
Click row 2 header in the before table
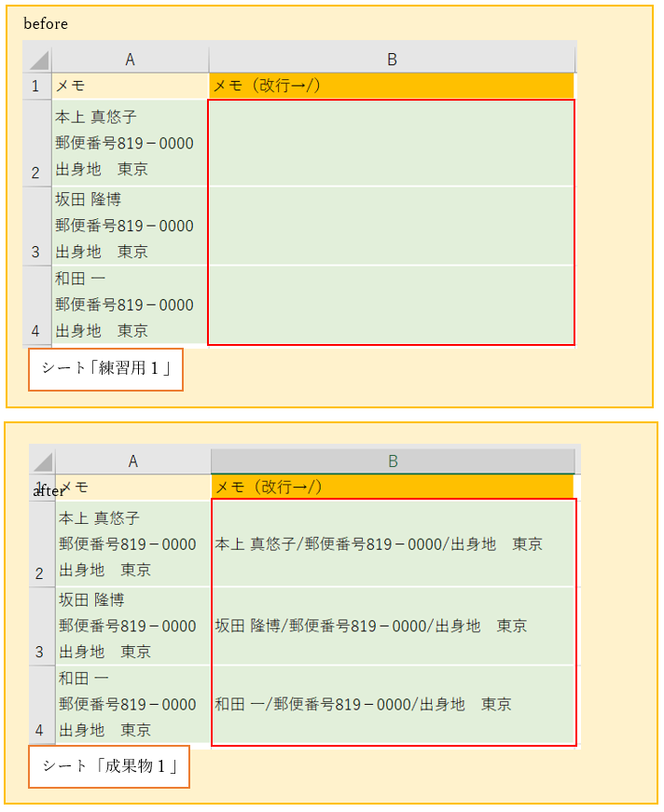[x=36, y=144]
